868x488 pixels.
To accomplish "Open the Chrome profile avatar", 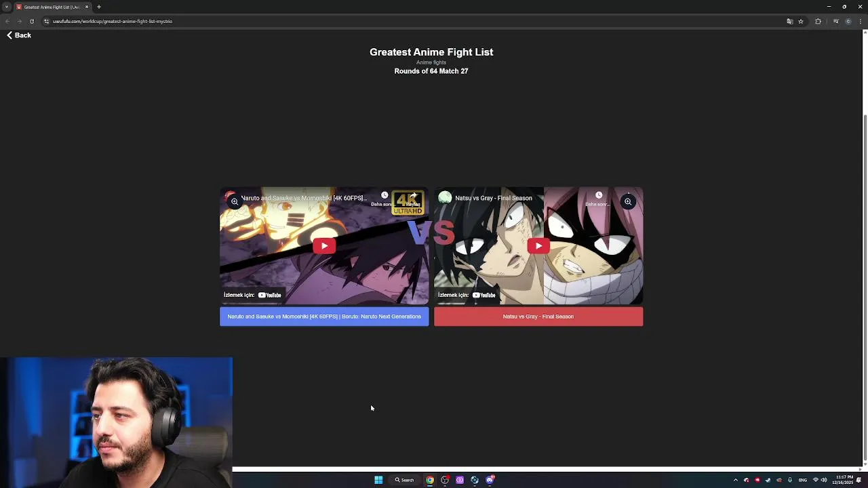I will point(848,21).
